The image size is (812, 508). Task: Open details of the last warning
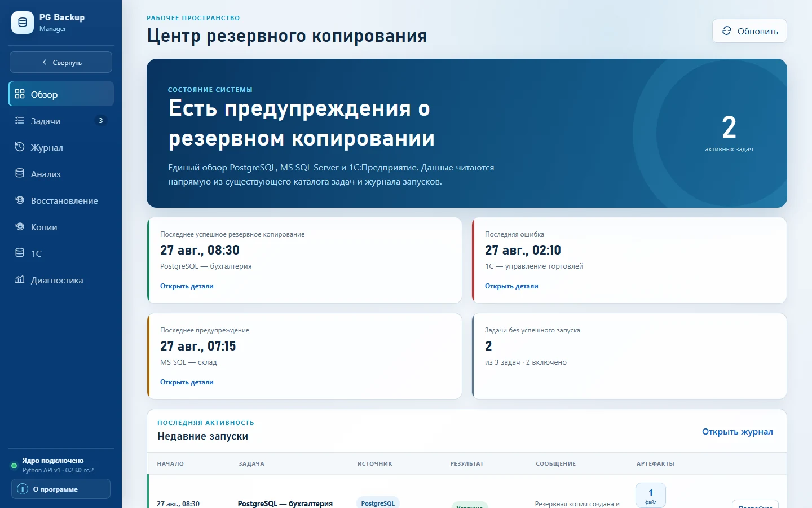click(187, 382)
